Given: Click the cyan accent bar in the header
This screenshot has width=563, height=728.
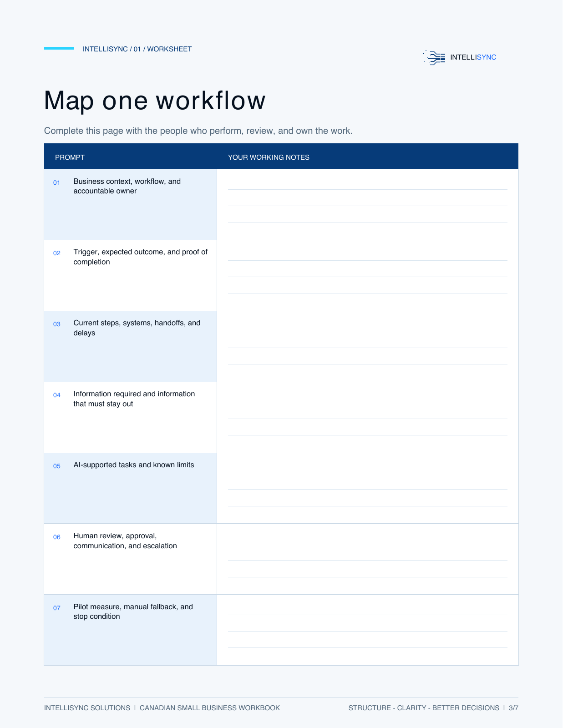Looking at the screenshot, I should [59, 48].
